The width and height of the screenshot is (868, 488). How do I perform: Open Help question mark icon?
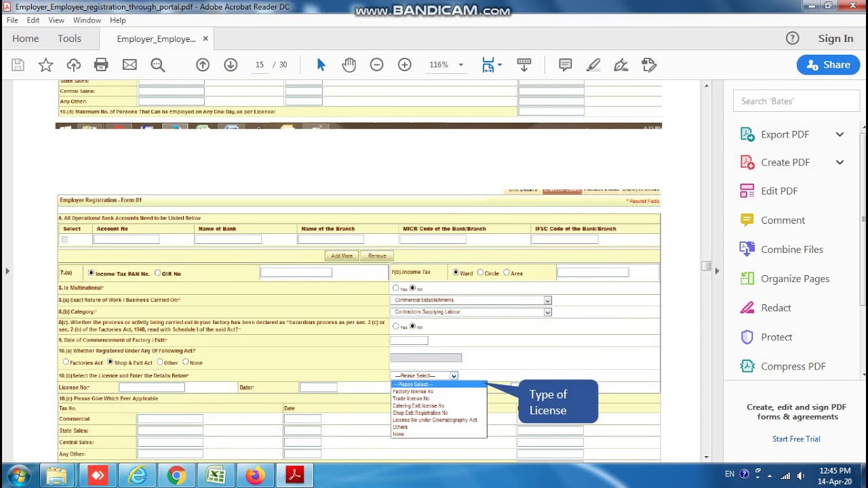(x=792, y=39)
